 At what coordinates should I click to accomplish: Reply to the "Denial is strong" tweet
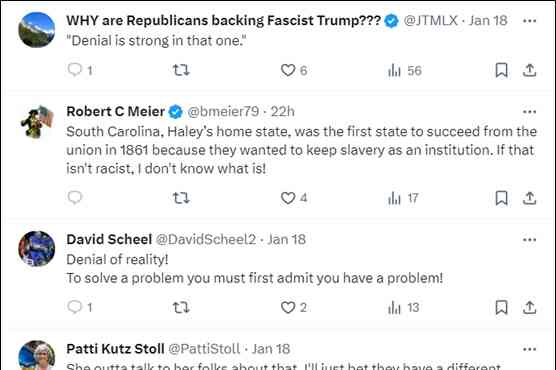point(80,70)
